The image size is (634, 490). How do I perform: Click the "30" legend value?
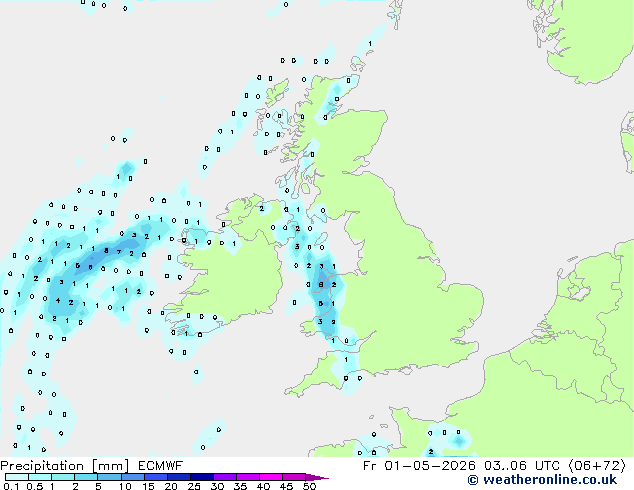217,486
